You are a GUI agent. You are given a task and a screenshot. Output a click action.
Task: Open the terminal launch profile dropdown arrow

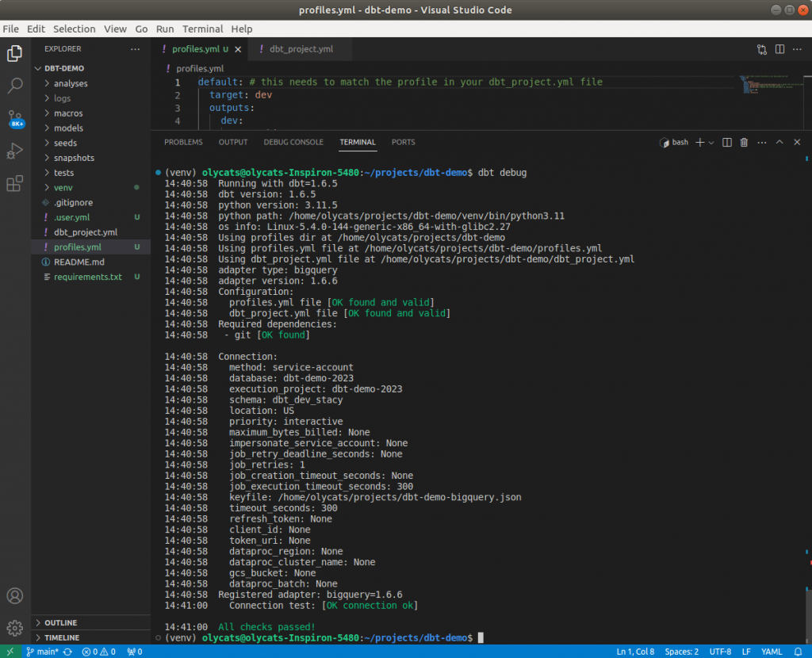711,143
